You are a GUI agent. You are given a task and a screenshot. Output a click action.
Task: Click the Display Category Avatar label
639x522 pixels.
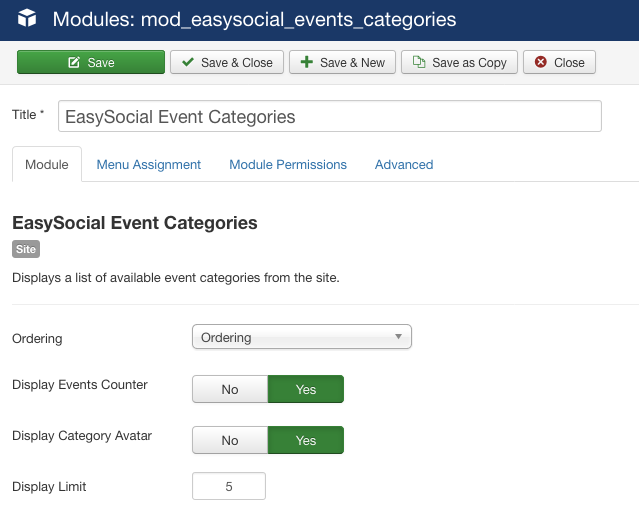click(82, 435)
